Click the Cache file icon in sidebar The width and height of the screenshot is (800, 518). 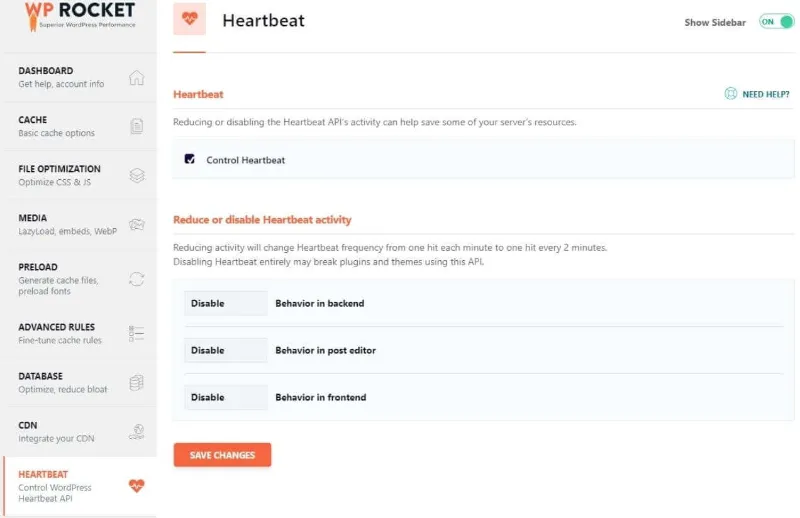pyautogui.click(x=137, y=126)
